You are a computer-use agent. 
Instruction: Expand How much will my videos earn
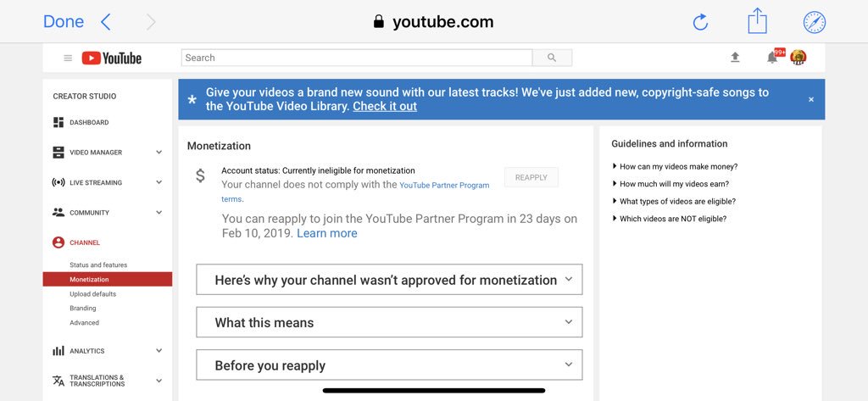pos(670,184)
